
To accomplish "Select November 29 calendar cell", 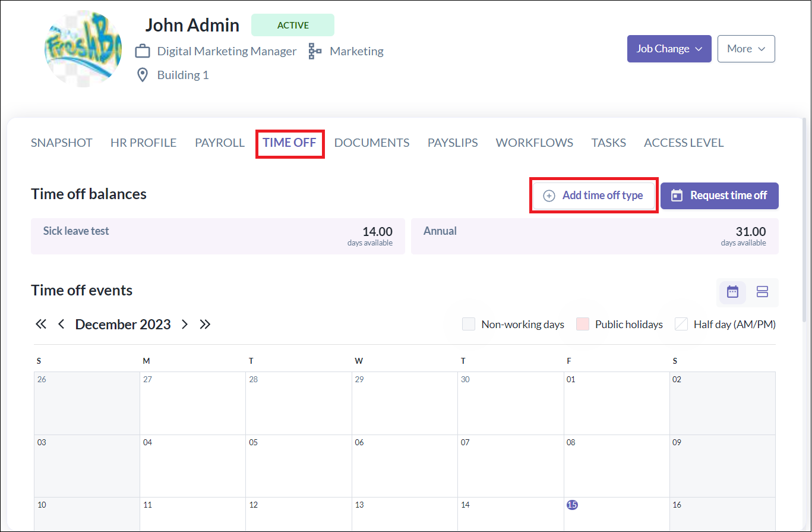I will [x=405, y=403].
